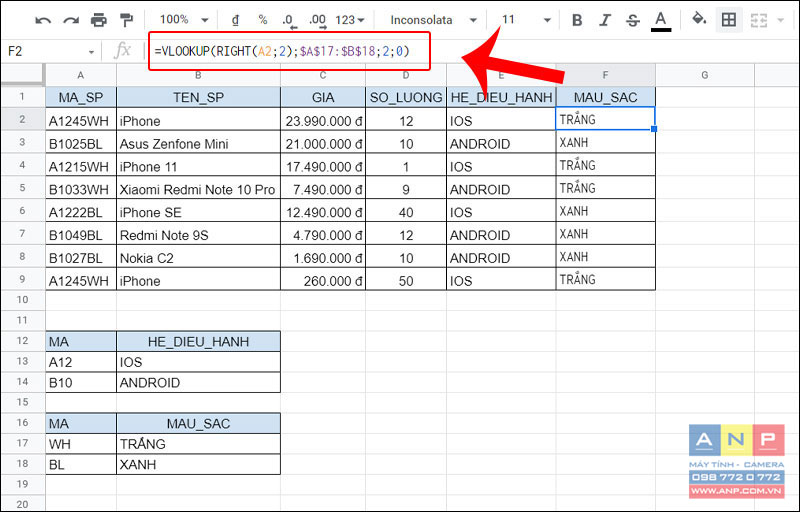Open the 123 more formats dropdown

tap(350, 20)
